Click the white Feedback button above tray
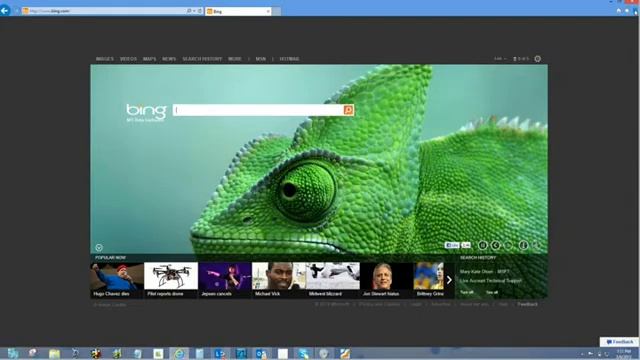Screen dimensions: 640x360 coord(619,342)
